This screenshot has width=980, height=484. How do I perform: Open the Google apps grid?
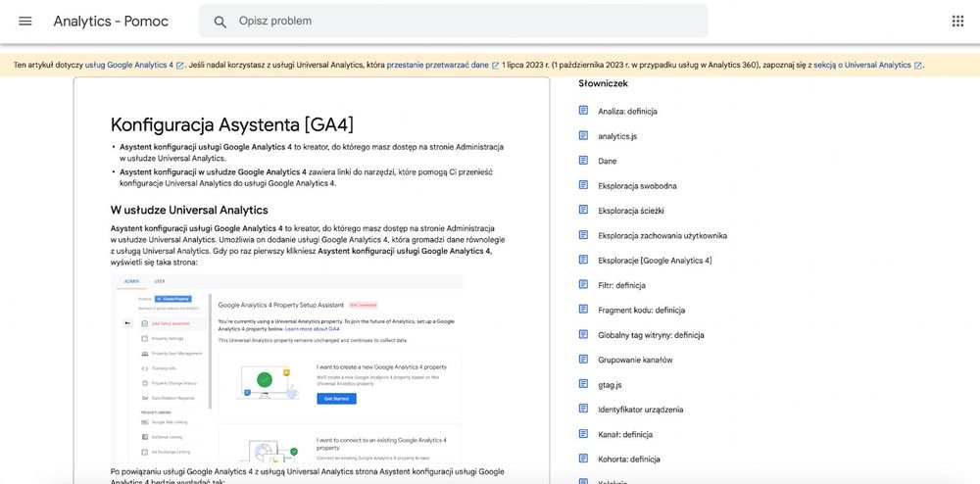957,22
